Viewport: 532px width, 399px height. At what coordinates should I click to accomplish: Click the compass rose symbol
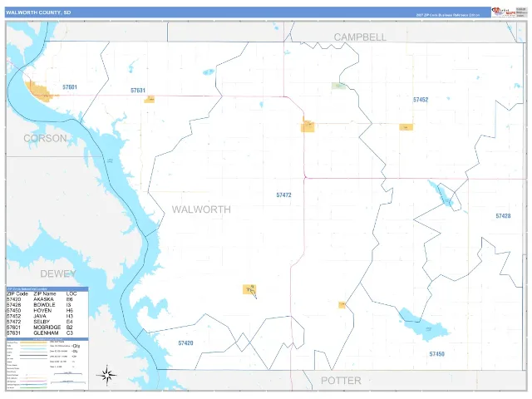pyautogui.click(x=107, y=375)
